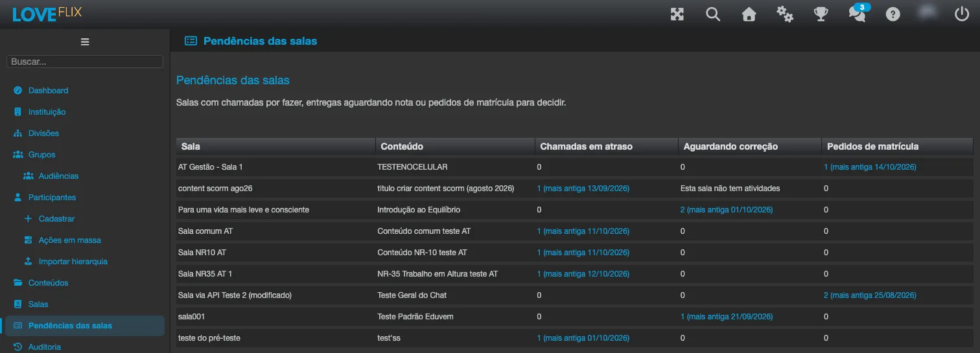Click the Pedidos de matrícula column header
This screenshot has width=980, height=353.
pyautogui.click(x=897, y=146)
